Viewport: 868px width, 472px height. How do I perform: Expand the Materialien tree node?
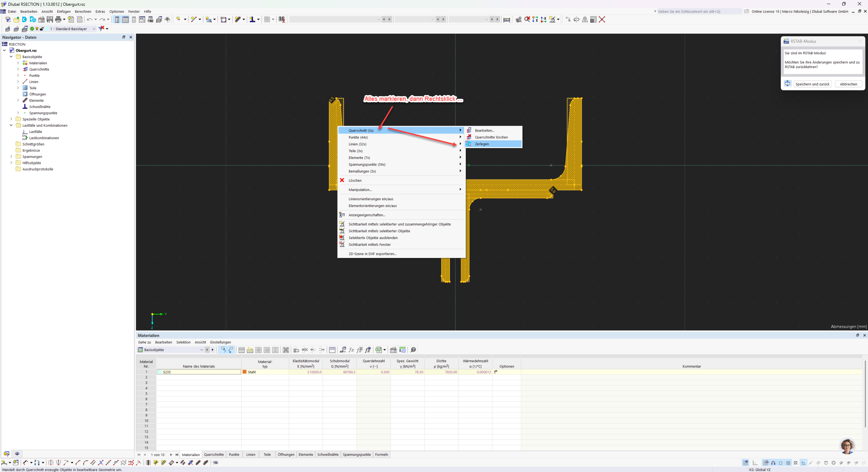tap(18, 63)
